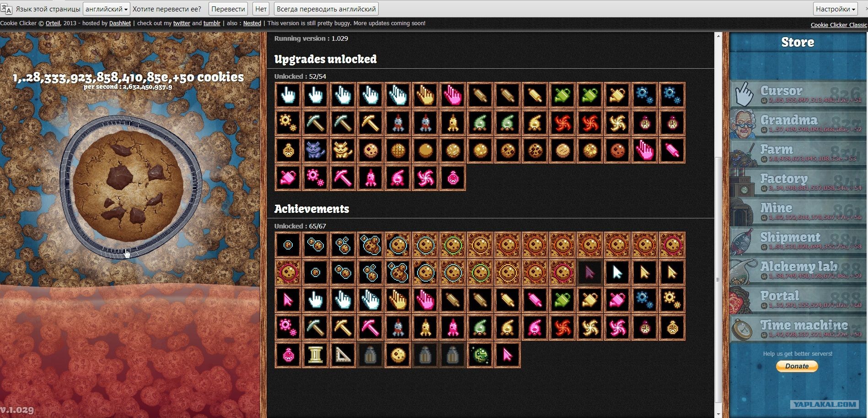Open the DashNet host link
Viewport: 868px width, 418px height.
point(120,23)
